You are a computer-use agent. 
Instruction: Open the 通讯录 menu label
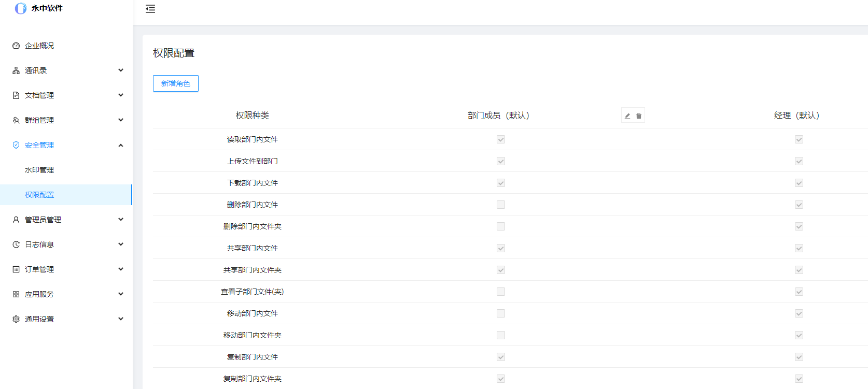pyautogui.click(x=36, y=70)
